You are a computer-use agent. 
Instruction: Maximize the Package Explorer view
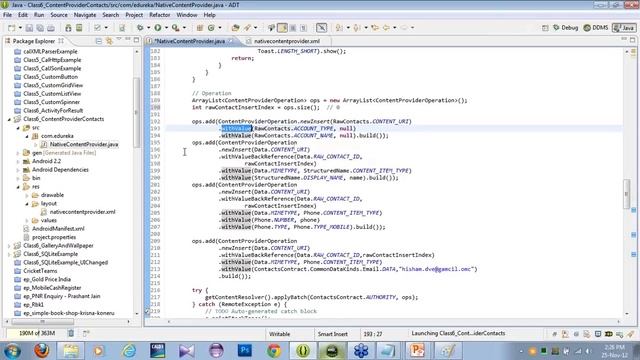click(x=136, y=40)
